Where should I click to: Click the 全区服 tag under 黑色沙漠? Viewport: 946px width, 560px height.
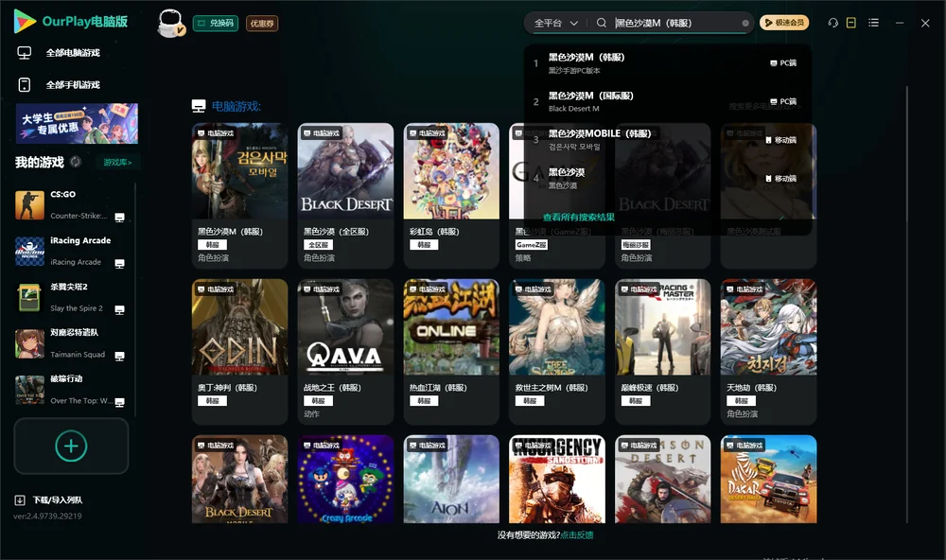pos(318,245)
